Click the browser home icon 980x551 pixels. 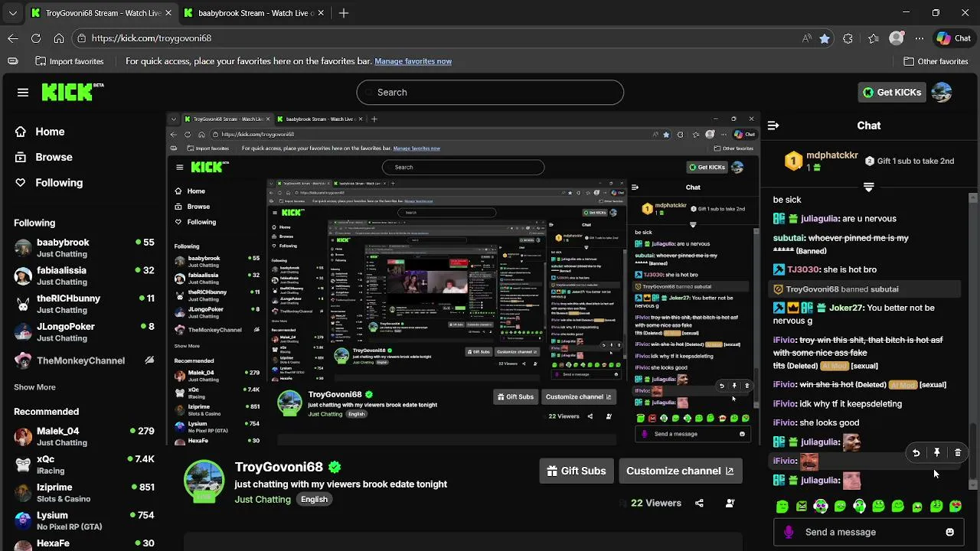pyautogui.click(x=59, y=38)
